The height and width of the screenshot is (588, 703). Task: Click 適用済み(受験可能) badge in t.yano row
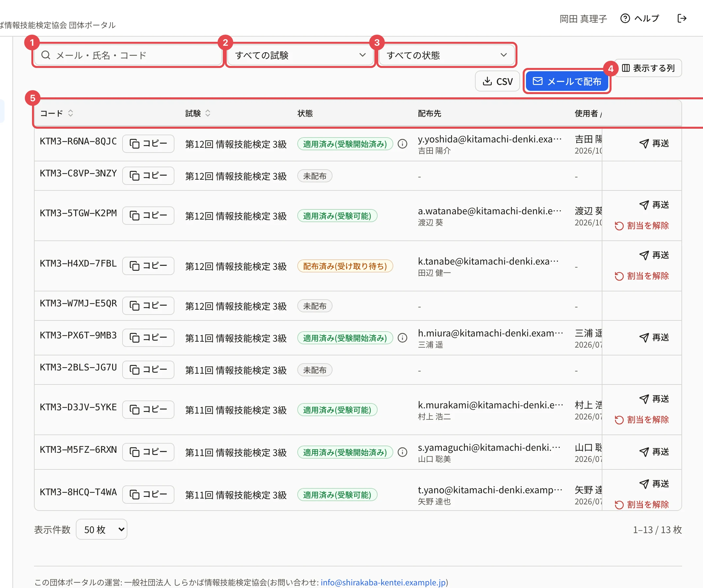pyautogui.click(x=337, y=495)
